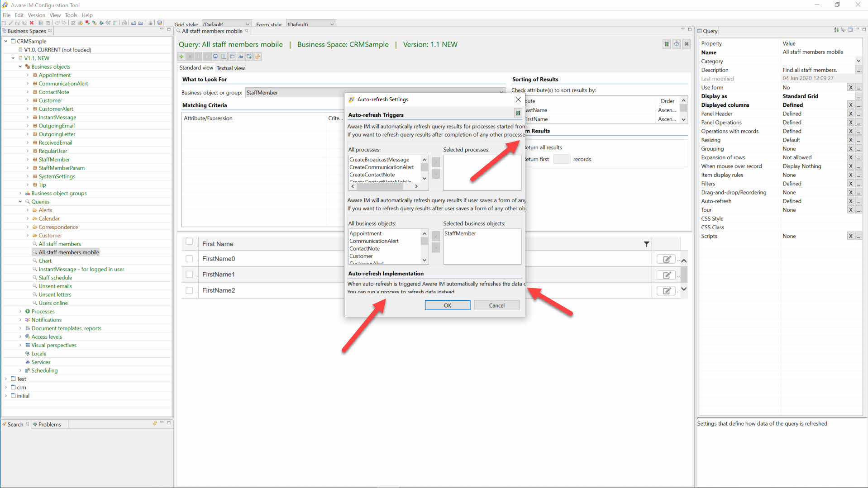
Task: Open the Category dropdown in Query properties
Action: click(858, 61)
